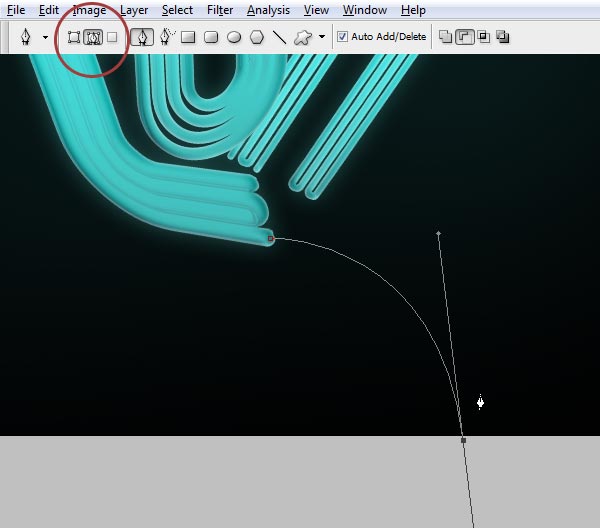
Task: Open the Layer menu
Action: click(x=134, y=10)
